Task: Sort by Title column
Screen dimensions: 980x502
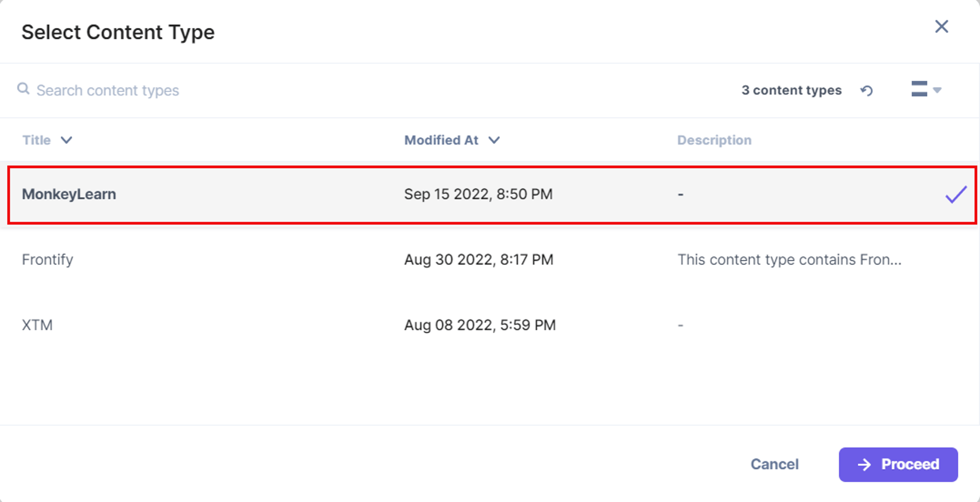Action: [x=47, y=140]
